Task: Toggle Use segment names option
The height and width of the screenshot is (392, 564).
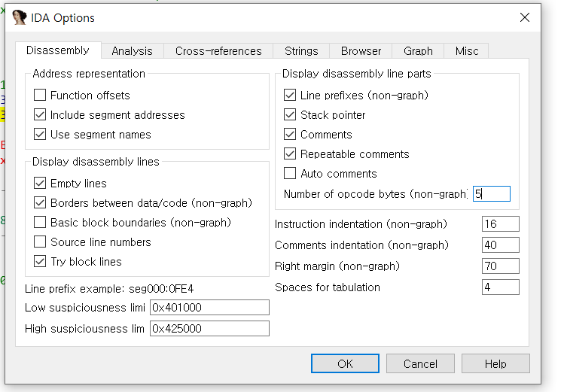Action: click(40, 135)
